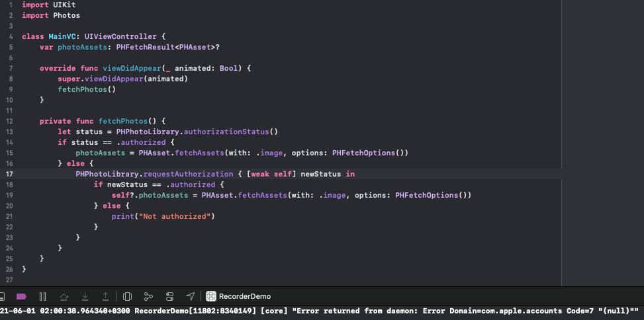Open the Environment Overrides icon
644x320 pixels.
pos(169,296)
